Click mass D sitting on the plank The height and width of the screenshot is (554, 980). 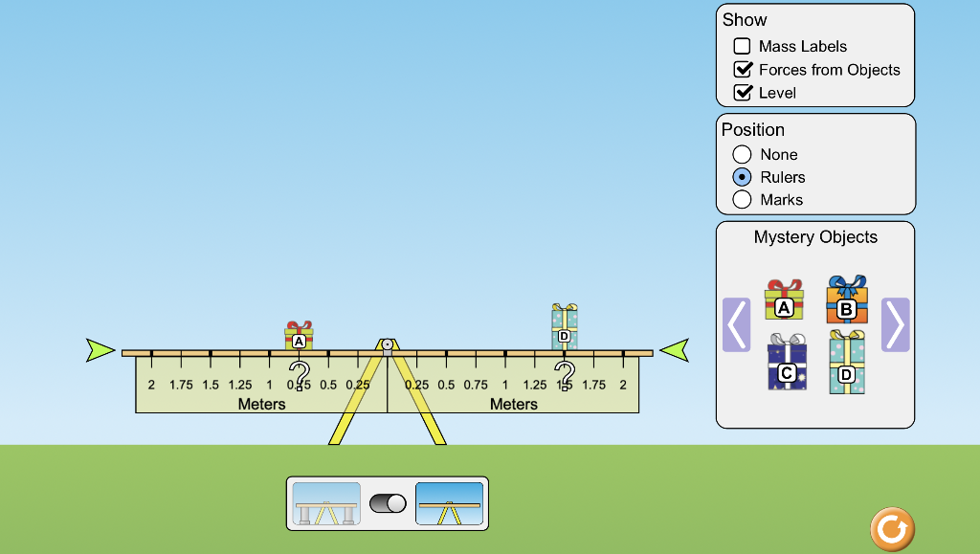coord(563,329)
